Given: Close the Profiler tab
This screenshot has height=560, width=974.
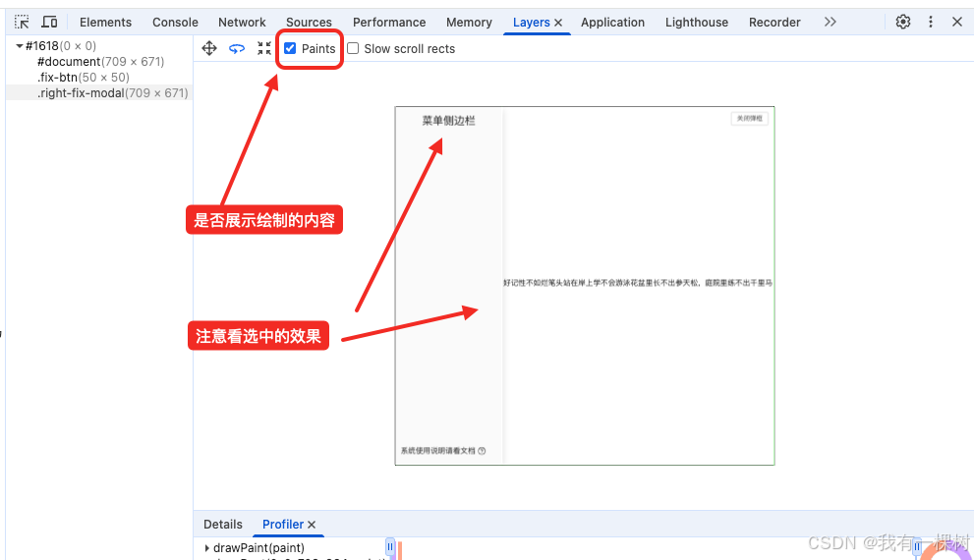Looking at the screenshot, I should click(312, 525).
